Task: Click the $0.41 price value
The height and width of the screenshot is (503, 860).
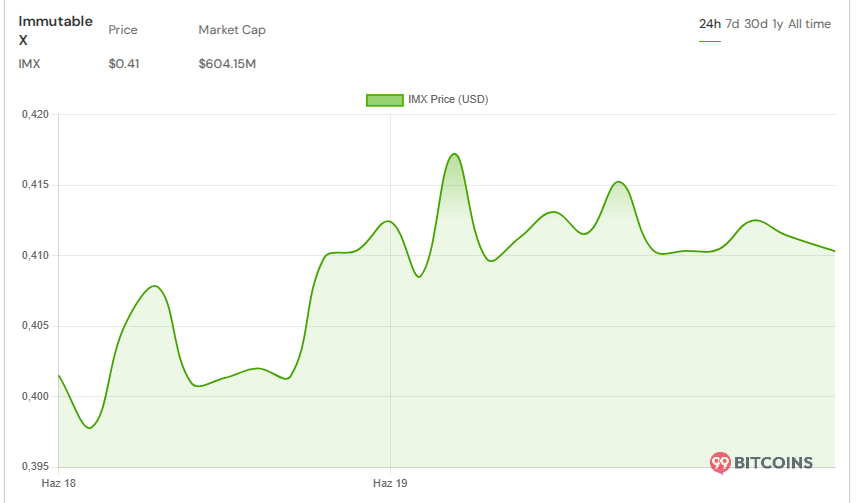Action: [124, 64]
